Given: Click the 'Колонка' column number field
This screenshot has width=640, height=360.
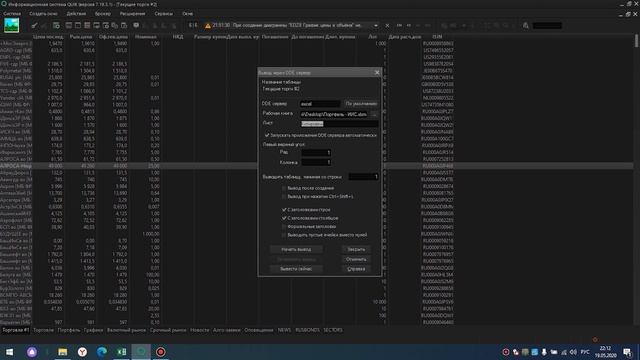Looking at the screenshot, I should 316,162.
